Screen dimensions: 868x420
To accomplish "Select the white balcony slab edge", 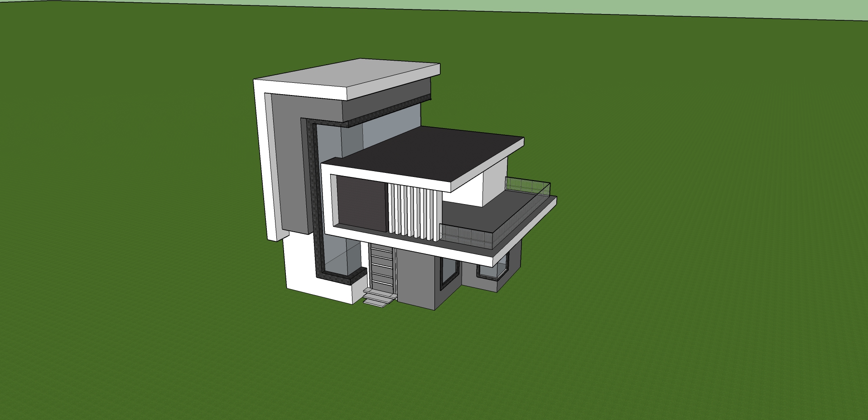I will [x=521, y=235].
